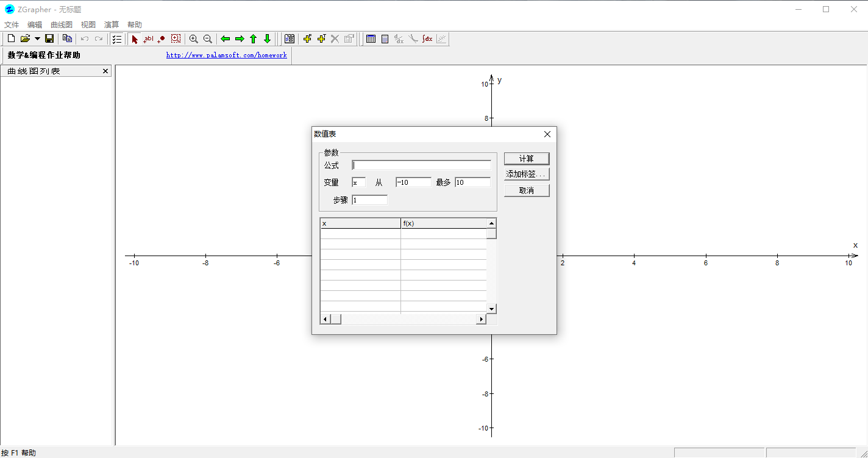868x458 pixels.
Task: Click the new document icon
Action: point(11,39)
